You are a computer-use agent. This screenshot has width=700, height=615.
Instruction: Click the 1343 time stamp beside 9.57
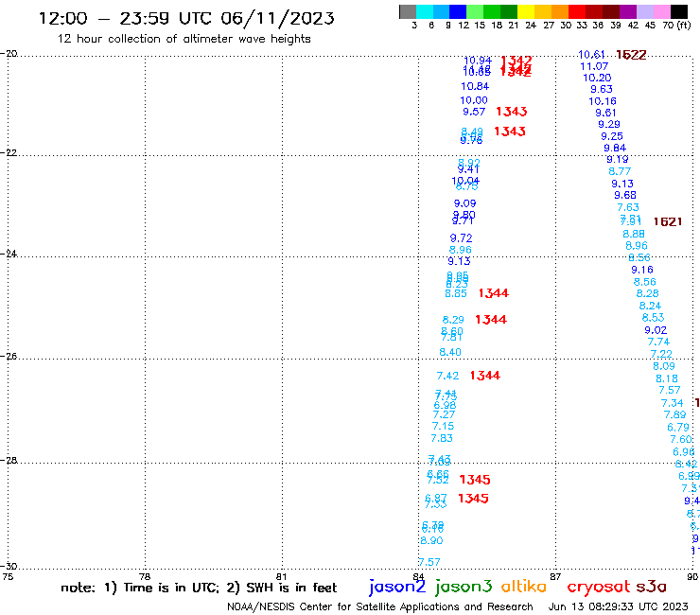pos(511,112)
